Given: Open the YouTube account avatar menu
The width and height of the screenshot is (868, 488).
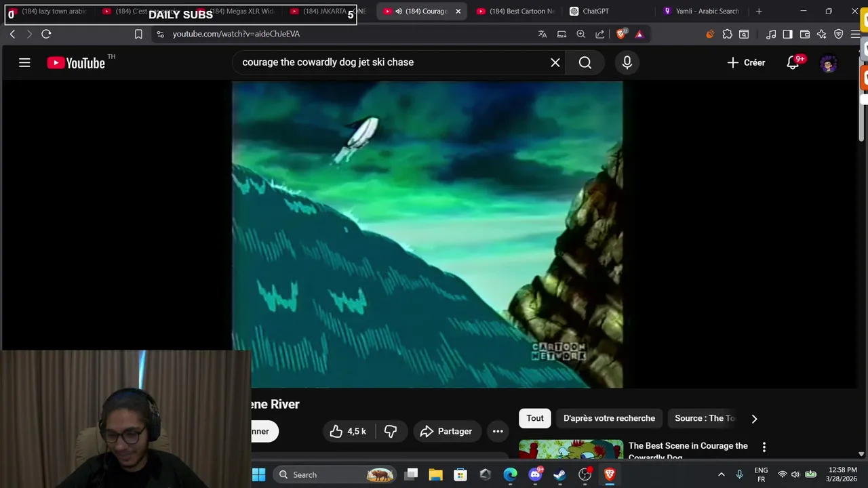Looking at the screenshot, I should [829, 63].
